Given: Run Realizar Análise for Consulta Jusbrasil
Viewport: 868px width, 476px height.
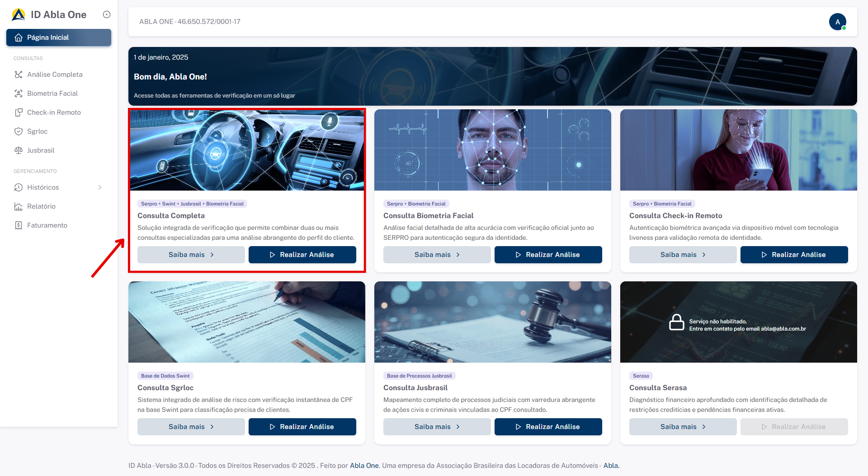Looking at the screenshot, I should coord(548,427).
